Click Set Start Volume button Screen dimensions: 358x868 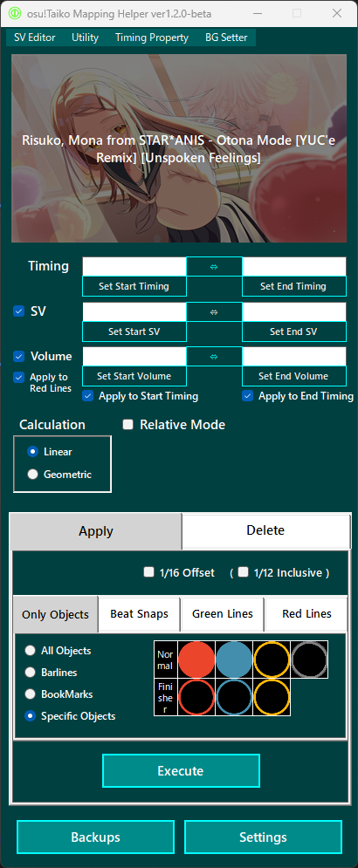[134, 376]
